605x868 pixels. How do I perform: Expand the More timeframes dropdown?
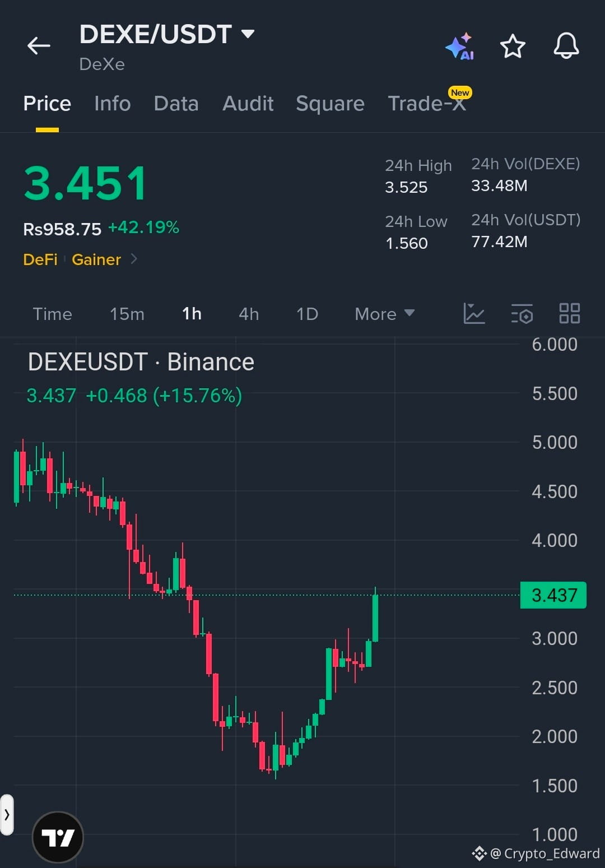pyautogui.click(x=385, y=314)
